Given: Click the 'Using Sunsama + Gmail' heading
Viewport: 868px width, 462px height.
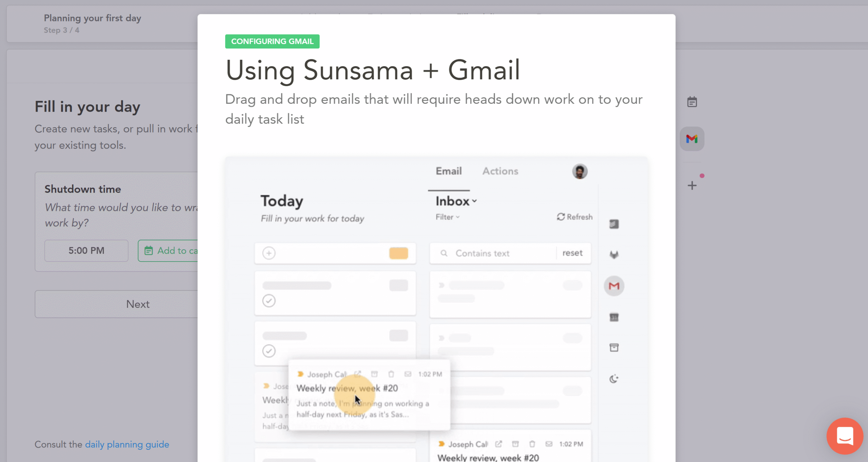Looking at the screenshot, I should [373, 70].
